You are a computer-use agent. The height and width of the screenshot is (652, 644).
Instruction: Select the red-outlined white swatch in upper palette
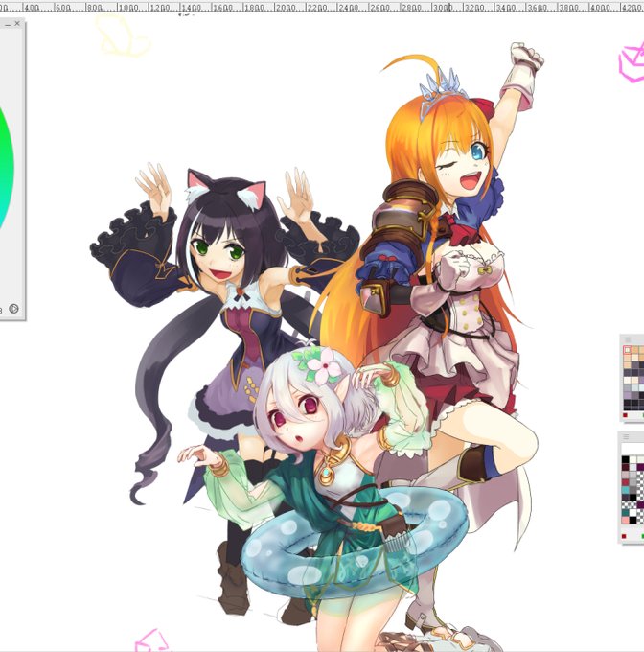click(x=628, y=350)
